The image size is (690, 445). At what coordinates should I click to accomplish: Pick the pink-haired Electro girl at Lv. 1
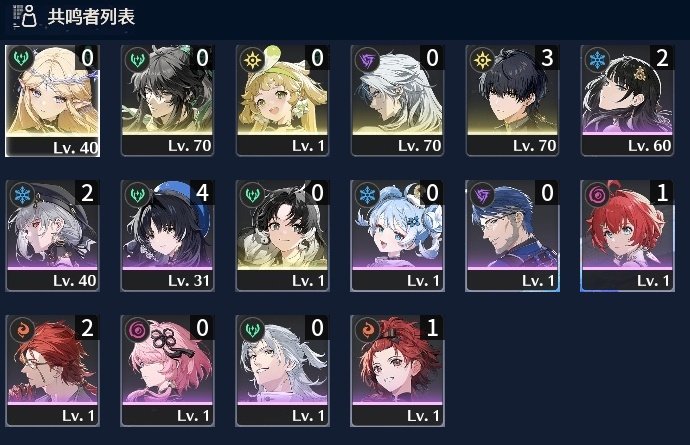(x=167, y=371)
